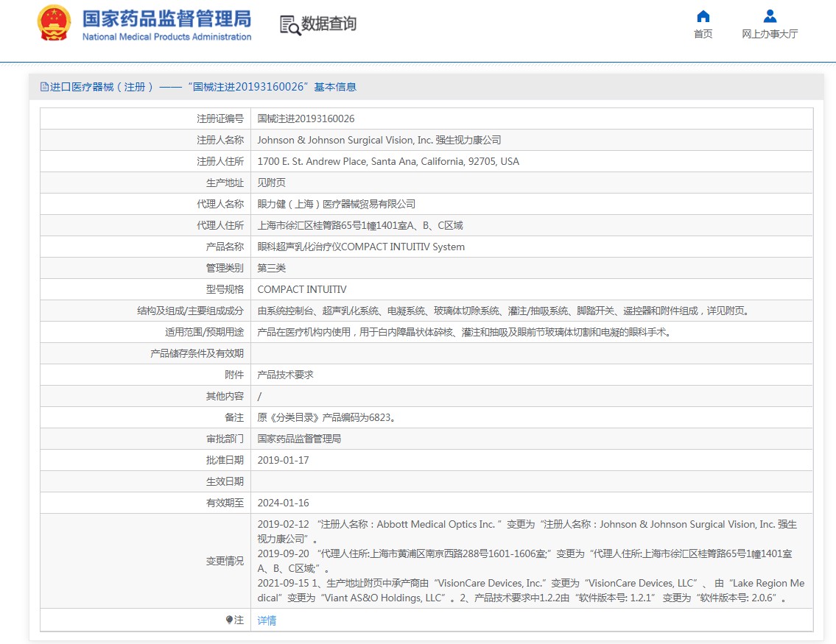Open the 数据查询 section title

click(x=329, y=24)
